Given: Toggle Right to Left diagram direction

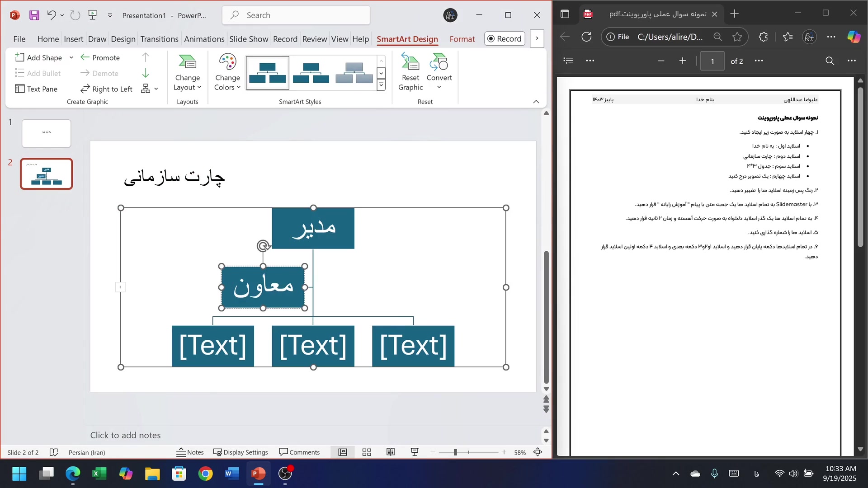Looking at the screenshot, I should [x=107, y=89].
